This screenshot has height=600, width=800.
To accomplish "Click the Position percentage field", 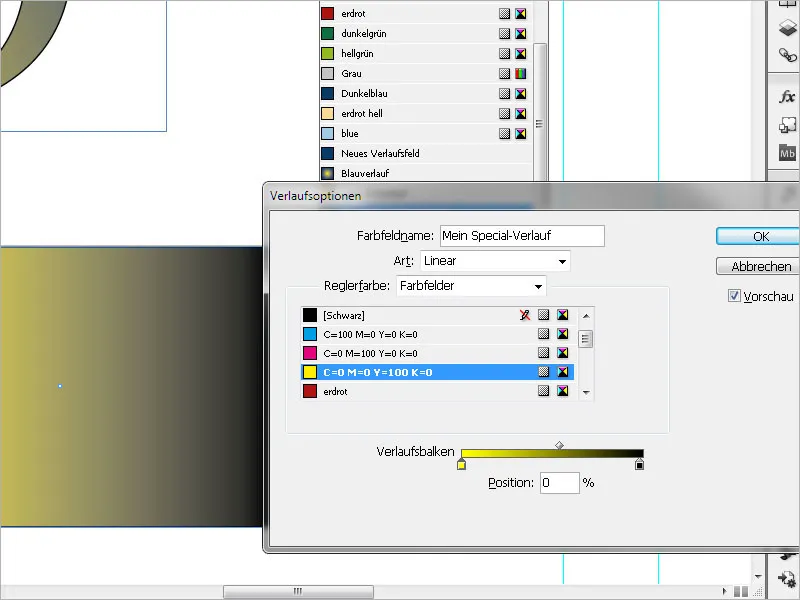I will [560, 483].
